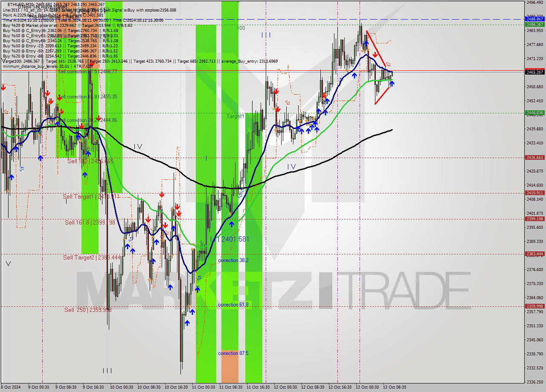Click the current price tag 2465.267

[534, 72]
